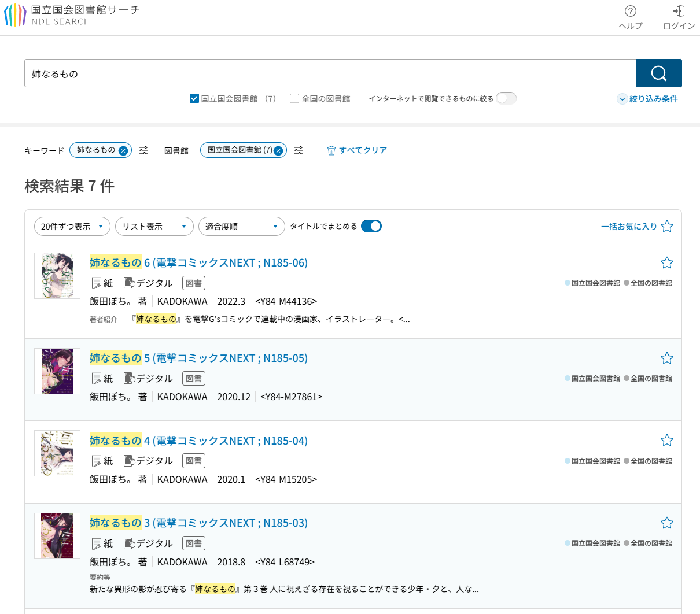Click the publication date 2020.12

click(234, 397)
